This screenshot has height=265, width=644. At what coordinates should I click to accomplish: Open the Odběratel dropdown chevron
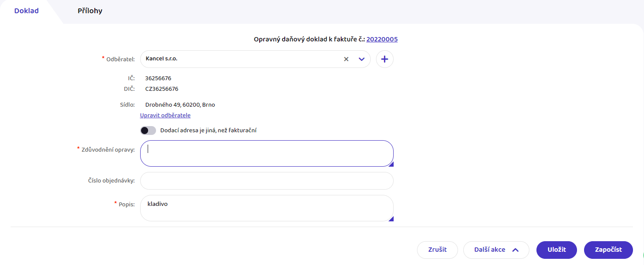(361, 59)
